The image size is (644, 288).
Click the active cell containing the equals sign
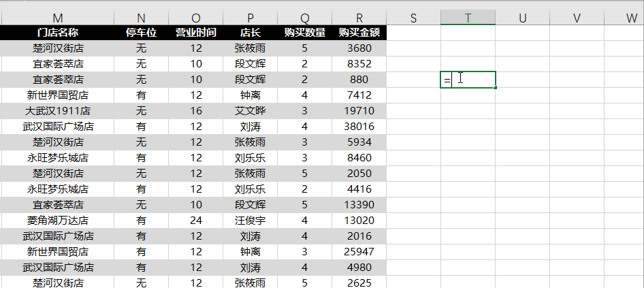(468, 79)
